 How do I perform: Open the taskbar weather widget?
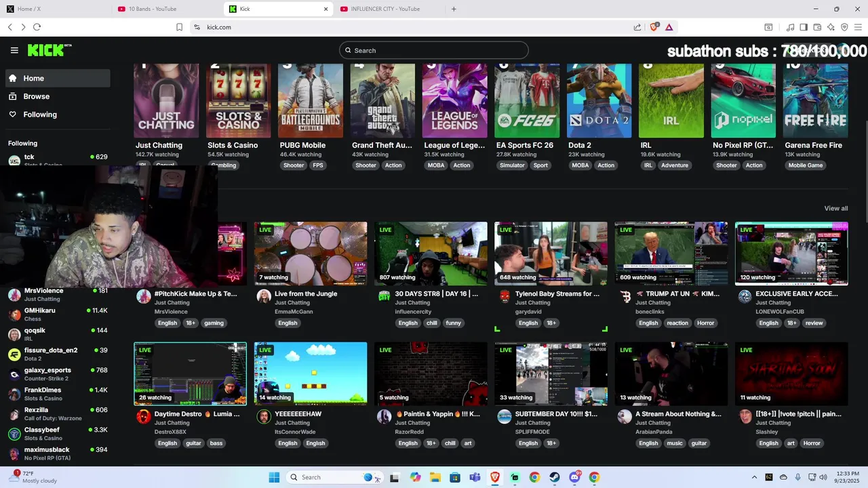coord(34,477)
